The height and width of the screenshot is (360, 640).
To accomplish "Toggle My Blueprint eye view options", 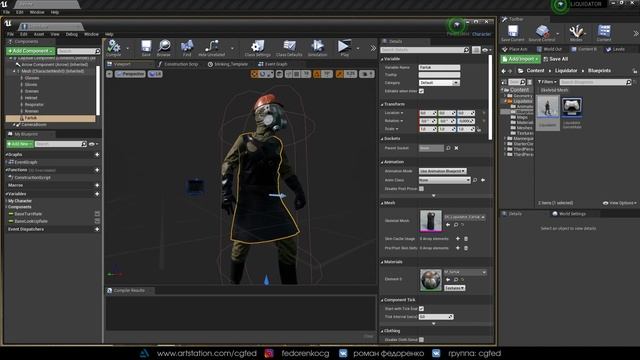I will pyautogui.click(x=93, y=144).
